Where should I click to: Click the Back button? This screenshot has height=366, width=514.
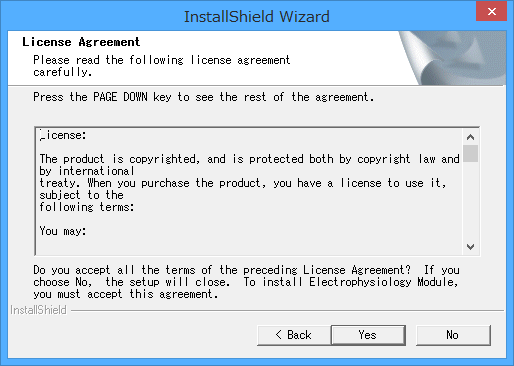coord(294,335)
